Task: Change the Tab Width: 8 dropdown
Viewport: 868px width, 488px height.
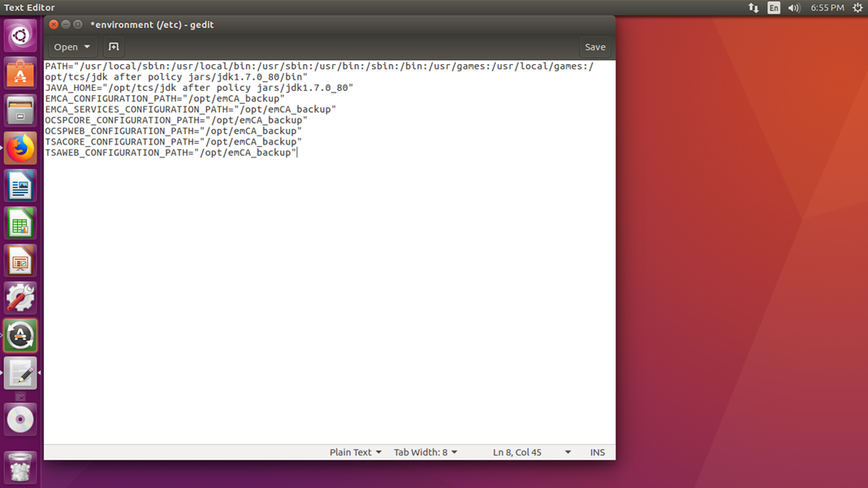Action: (425, 452)
